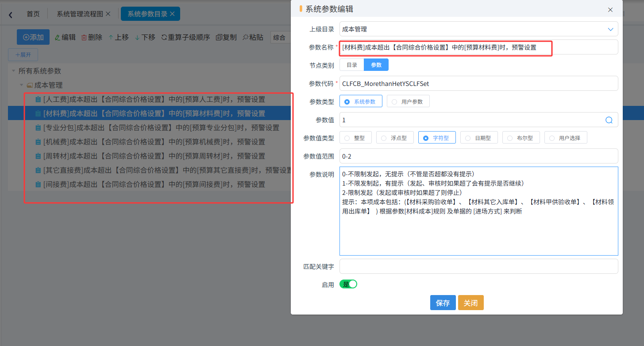Click the clipboard icon of the 间接费 row
Image resolution: width=644 pixels, height=346 pixels.
(38, 184)
